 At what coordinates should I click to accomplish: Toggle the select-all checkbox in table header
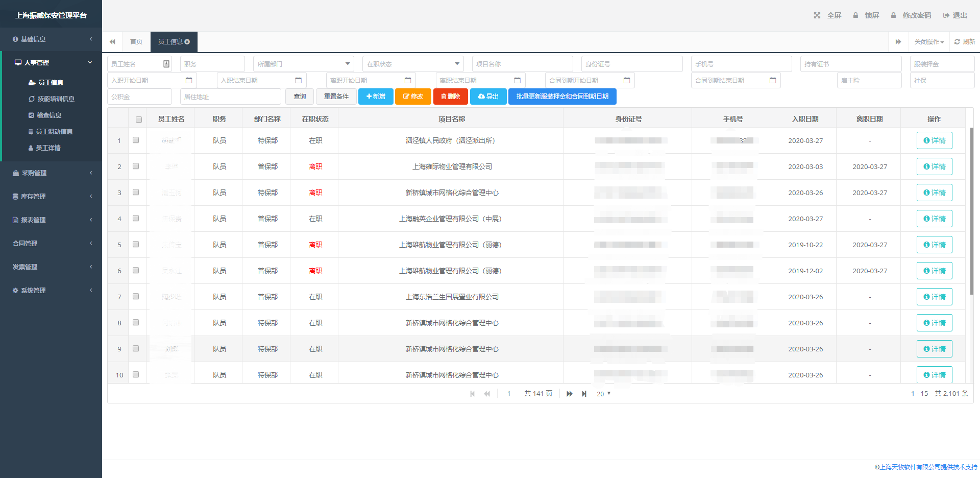click(x=138, y=119)
